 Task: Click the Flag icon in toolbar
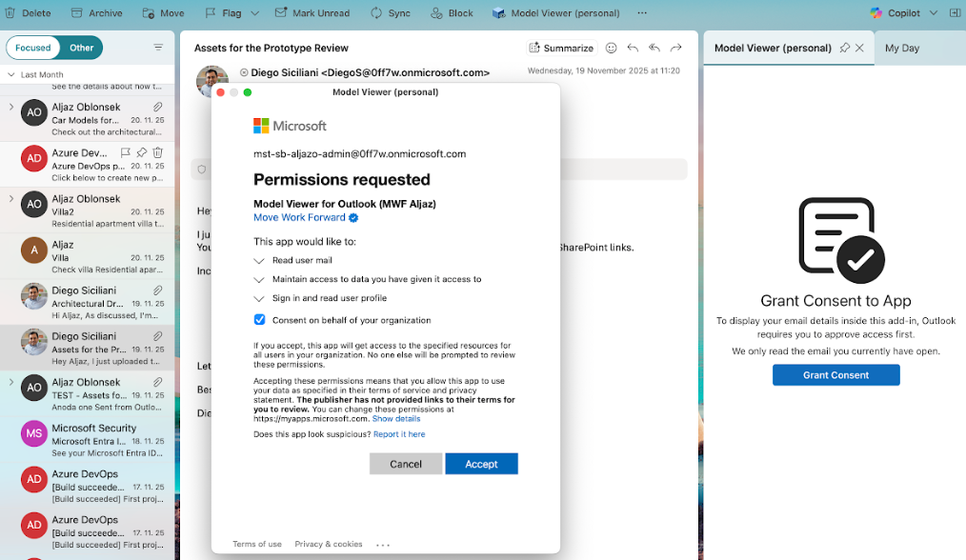[211, 13]
